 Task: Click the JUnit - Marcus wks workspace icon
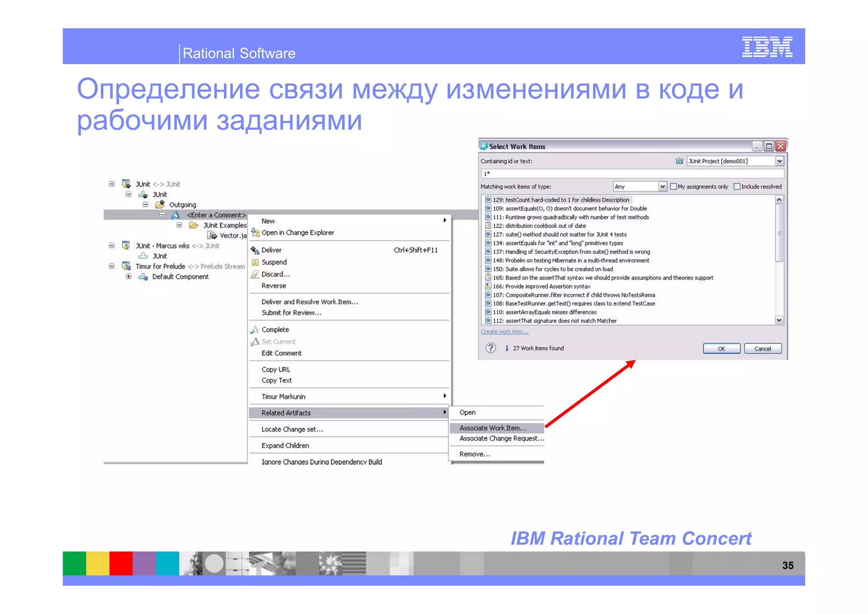126,246
